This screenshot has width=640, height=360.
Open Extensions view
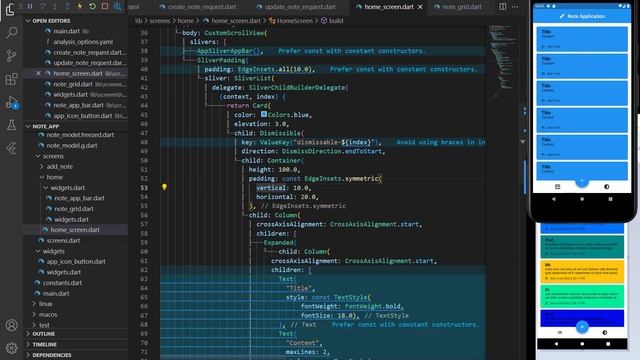pyautogui.click(x=11, y=79)
